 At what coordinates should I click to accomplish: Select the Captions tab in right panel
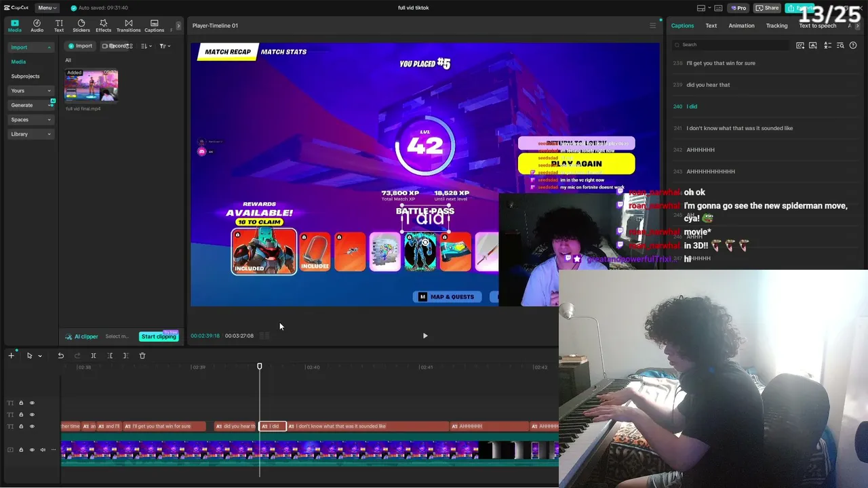[682, 26]
